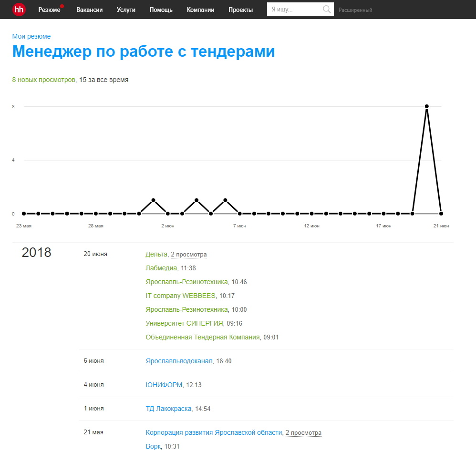Click the '21 мая' date text
Screen dimensions: 476x451
pyautogui.click(x=93, y=432)
